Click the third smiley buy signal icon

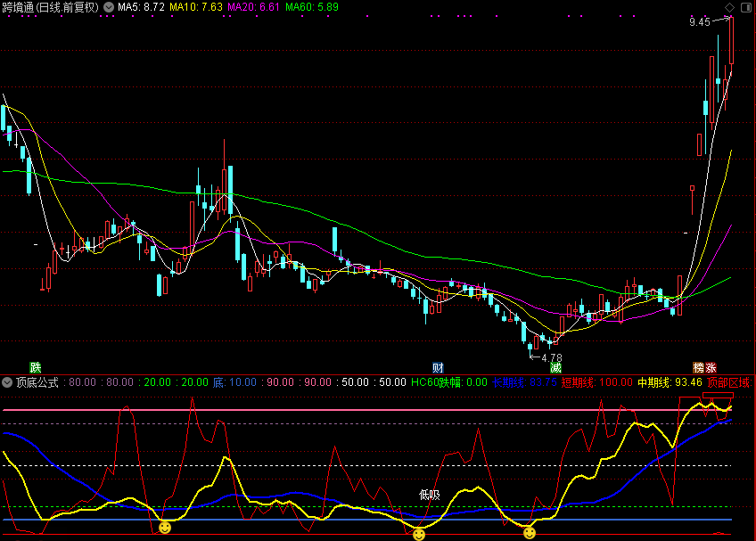(x=530, y=532)
